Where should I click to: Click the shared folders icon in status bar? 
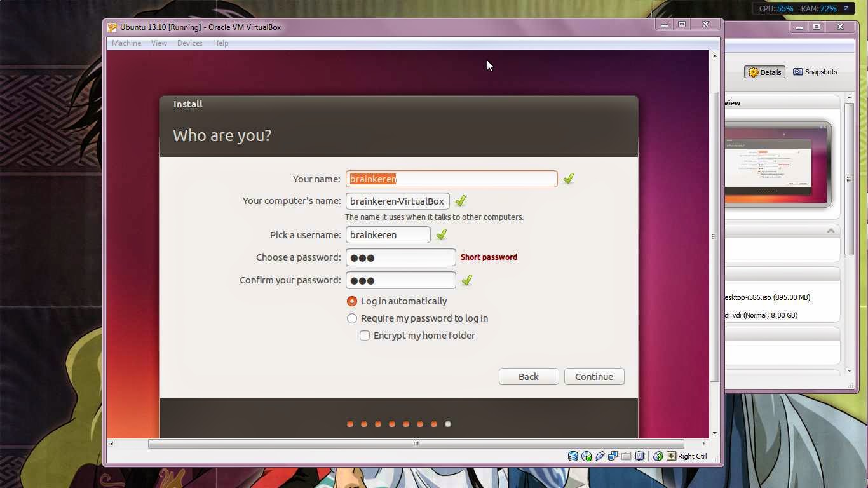pos(627,456)
